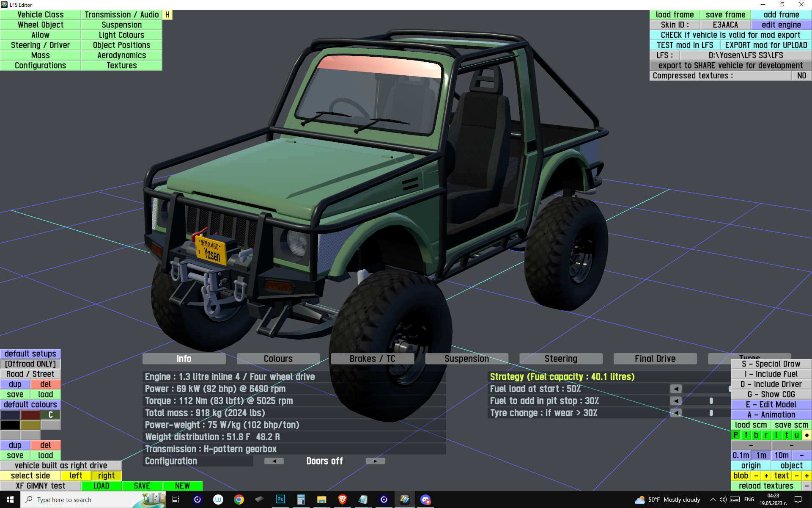Click the yellow H button beside Transmission
This screenshot has width=812, height=508.
click(x=167, y=15)
